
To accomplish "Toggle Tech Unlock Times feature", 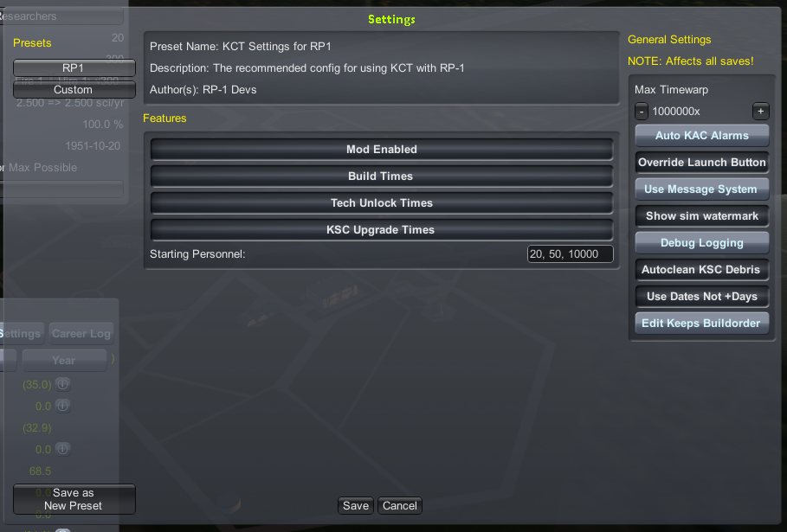I will tap(382, 203).
